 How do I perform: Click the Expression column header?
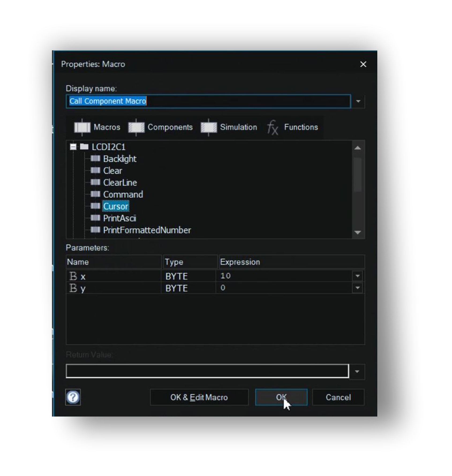coord(292,262)
